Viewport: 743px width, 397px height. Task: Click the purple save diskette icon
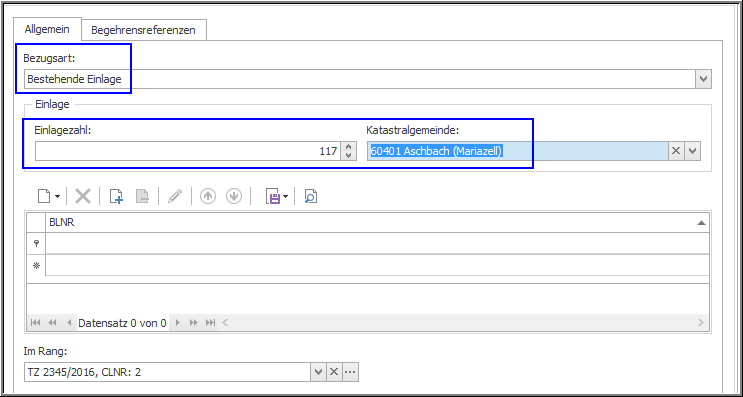[x=273, y=196]
